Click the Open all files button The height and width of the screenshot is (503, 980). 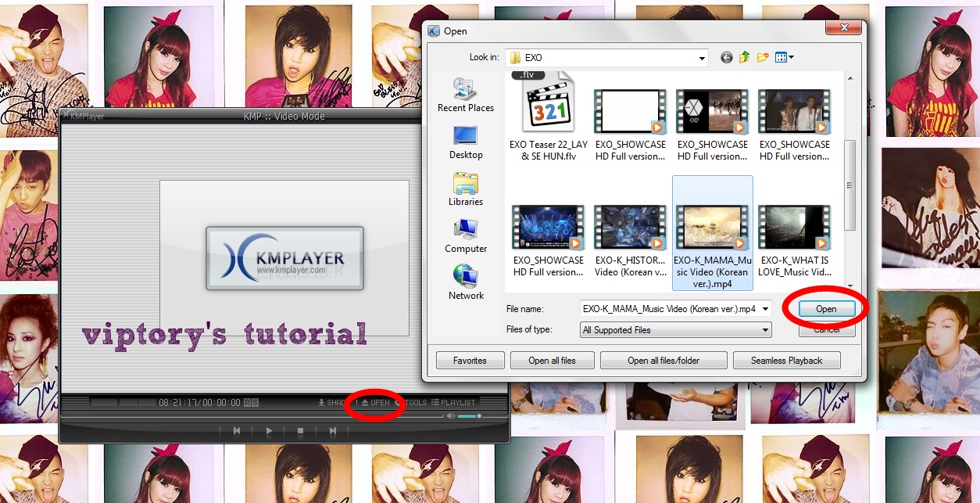(x=552, y=361)
